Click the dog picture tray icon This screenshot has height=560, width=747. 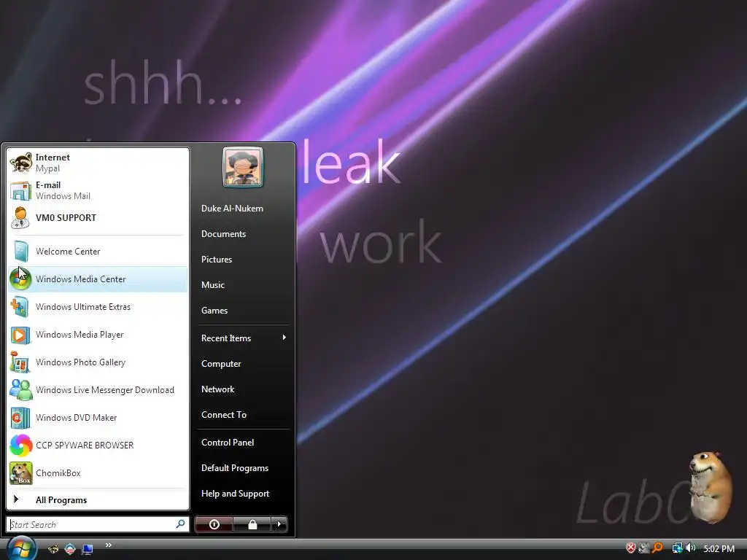(x=644, y=548)
